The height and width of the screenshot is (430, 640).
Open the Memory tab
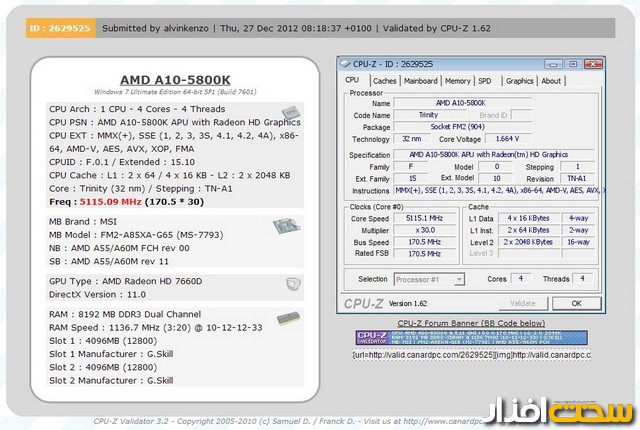tap(458, 81)
